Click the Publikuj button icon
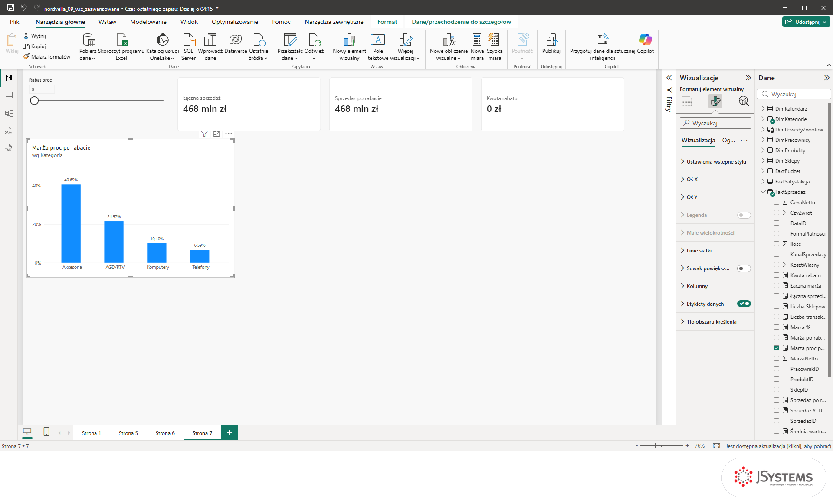The width and height of the screenshot is (833, 504). [x=551, y=39]
